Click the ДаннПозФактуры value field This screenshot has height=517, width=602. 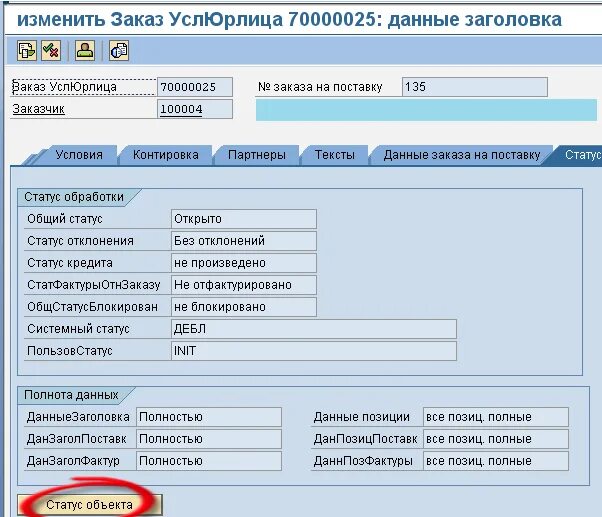496,461
